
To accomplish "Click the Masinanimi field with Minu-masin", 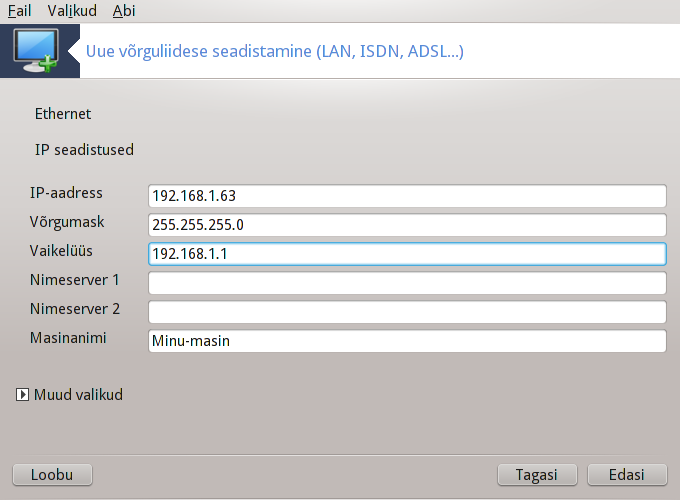I will coord(407,341).
